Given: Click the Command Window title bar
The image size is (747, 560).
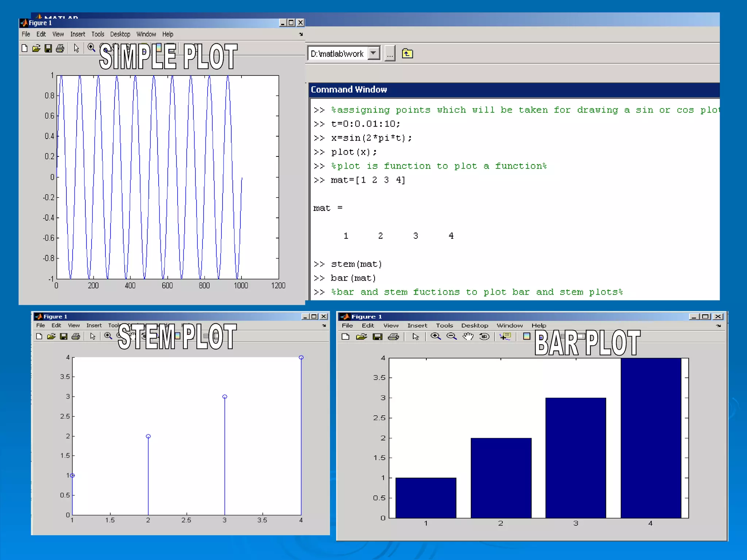Looking at the screenshot, I should pyautogui.click(x=514, y=90).
